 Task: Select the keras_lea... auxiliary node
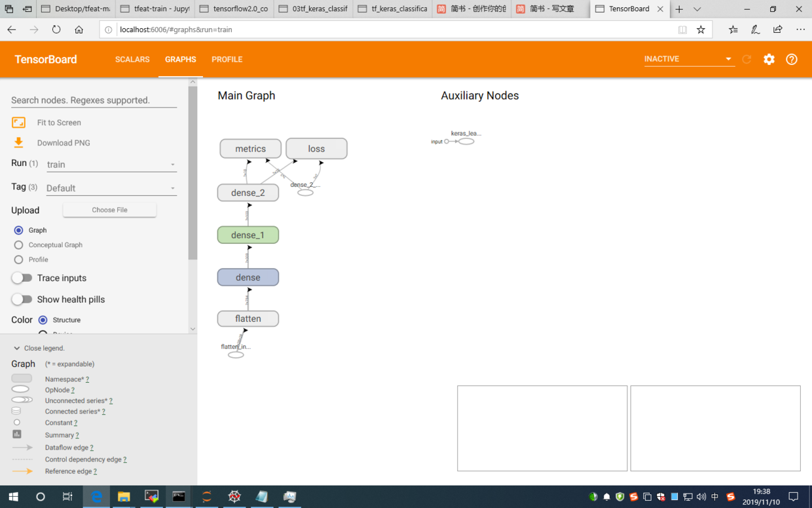(x=466, y=141)
